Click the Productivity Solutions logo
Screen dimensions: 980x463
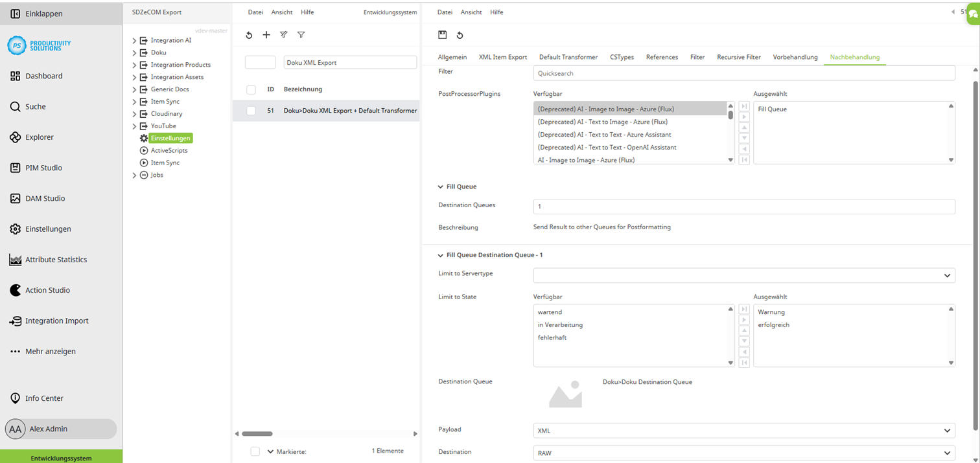[x=39, y=45]
